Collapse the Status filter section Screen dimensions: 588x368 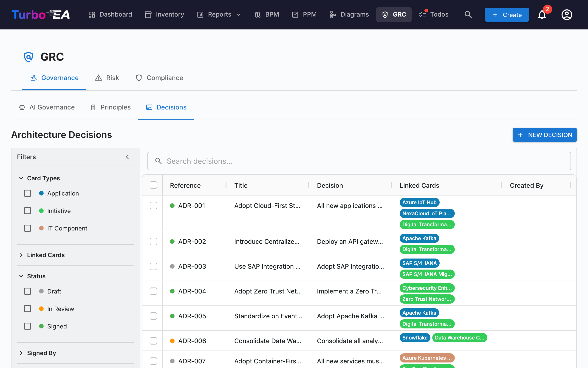click(x=21, y=276)
